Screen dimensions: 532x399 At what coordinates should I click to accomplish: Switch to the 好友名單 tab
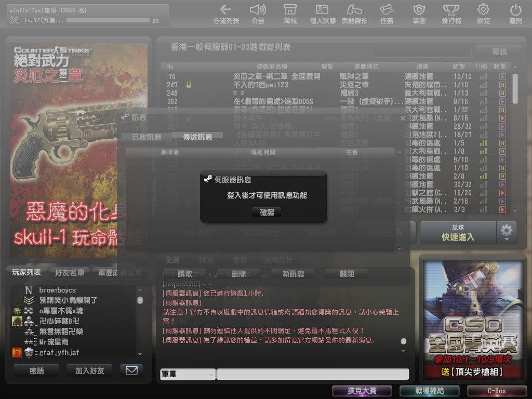(x=70, y=273)
